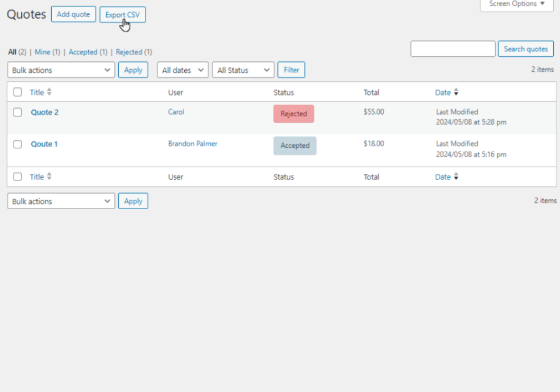Switch to the Accepted quotes filter

click(x=83, y=52)
